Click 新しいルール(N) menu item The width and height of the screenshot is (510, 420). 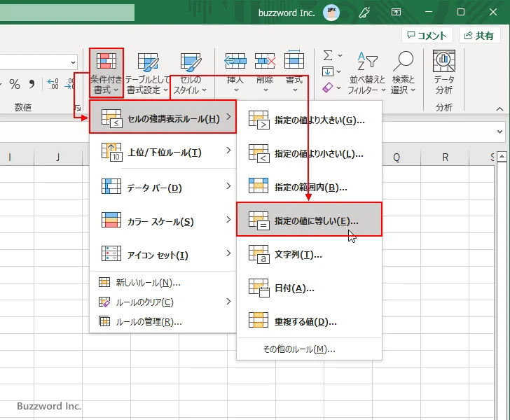point(163,283)
